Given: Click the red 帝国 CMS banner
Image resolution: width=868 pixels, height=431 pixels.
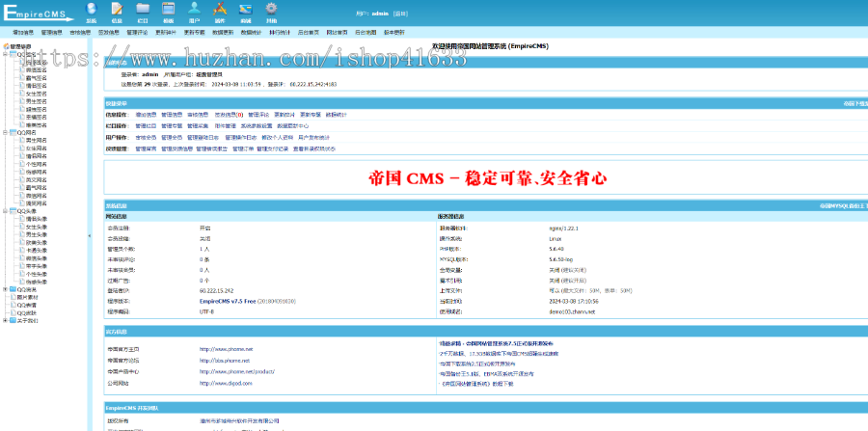Looking at the screenshot, I should (x=488, y=178).
